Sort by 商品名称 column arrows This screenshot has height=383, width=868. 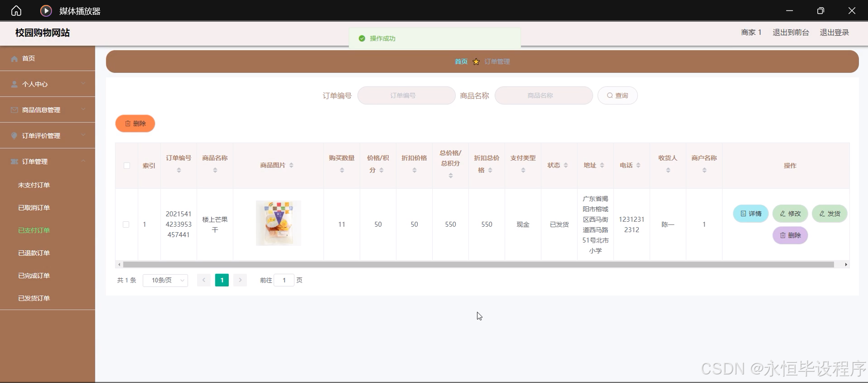coord(215,170)
